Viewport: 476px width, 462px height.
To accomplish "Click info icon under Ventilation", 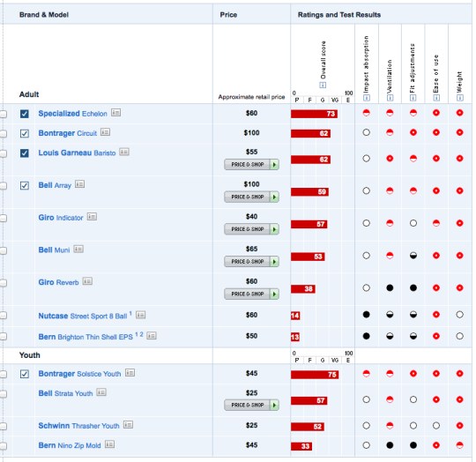I will click(x=390, y=98).
